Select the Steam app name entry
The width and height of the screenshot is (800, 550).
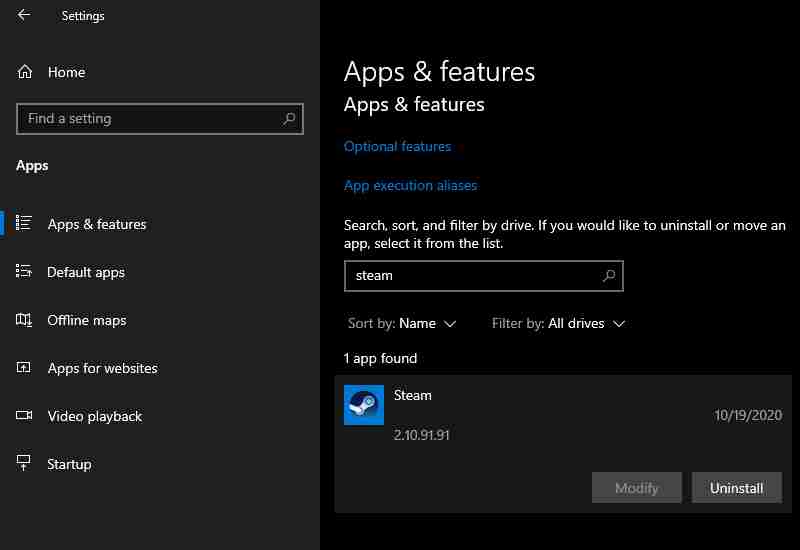point(413,395)
